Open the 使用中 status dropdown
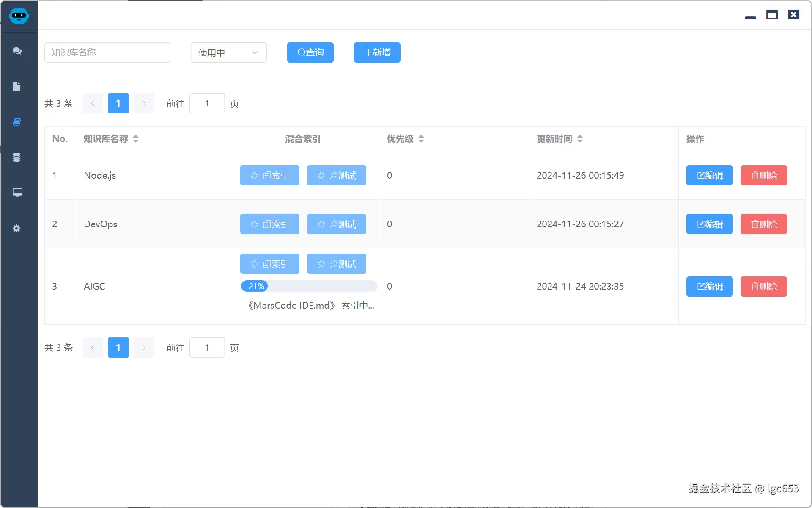The width and height of the screenshot is (812, 508). [228, 52]
